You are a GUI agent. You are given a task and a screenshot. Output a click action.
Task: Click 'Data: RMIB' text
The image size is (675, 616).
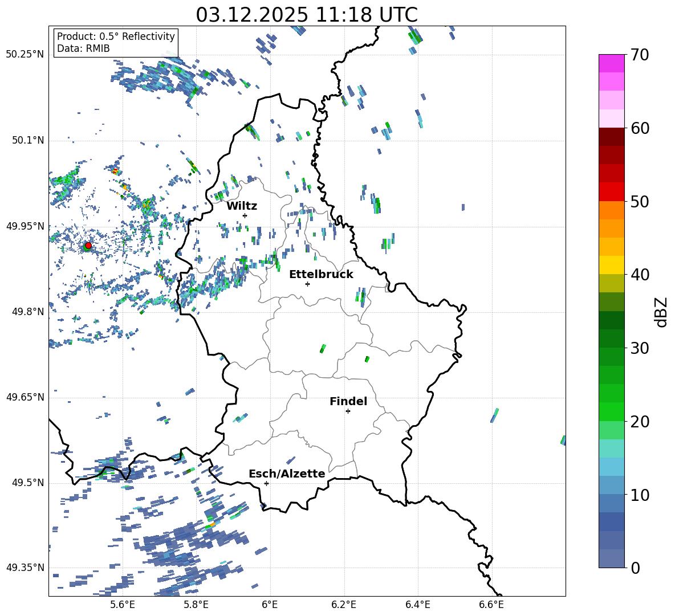(x=83, y=48)
